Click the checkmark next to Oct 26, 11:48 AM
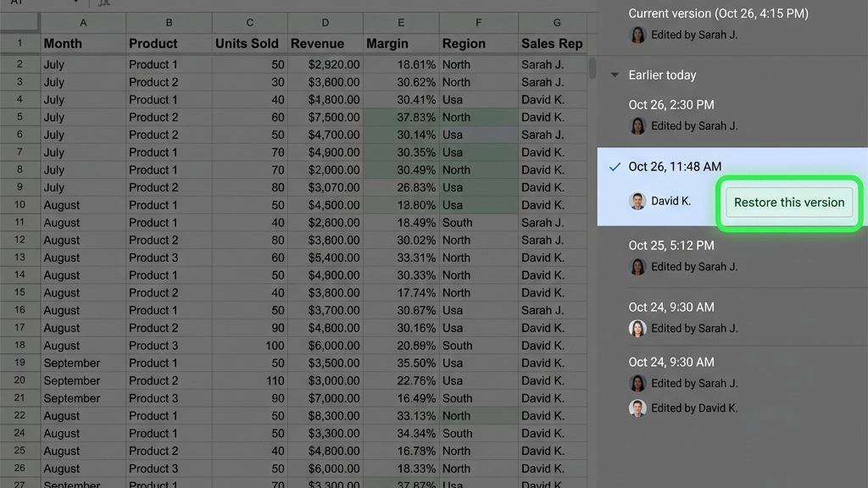The image size is (868, 488). pyautogui.click(x=615, y=167)
